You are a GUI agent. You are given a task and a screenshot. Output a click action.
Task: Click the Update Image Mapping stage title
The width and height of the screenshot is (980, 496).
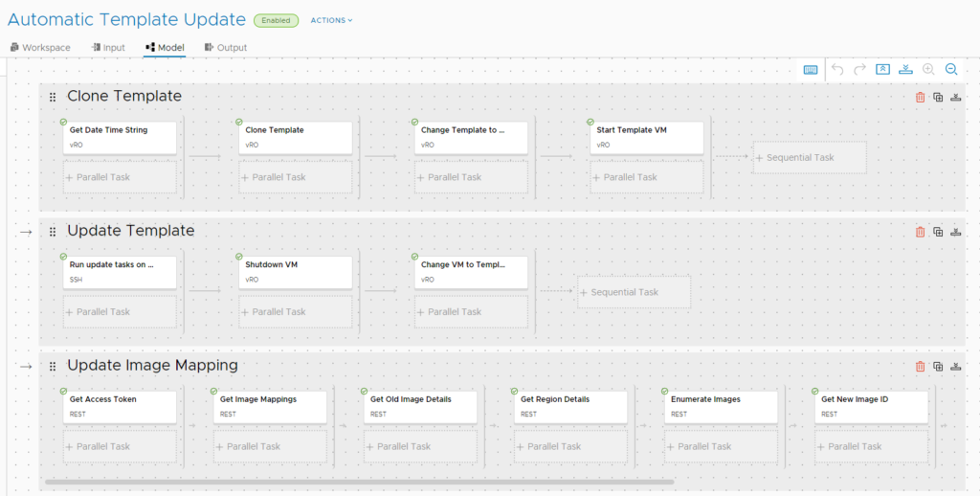coord(152,365)
